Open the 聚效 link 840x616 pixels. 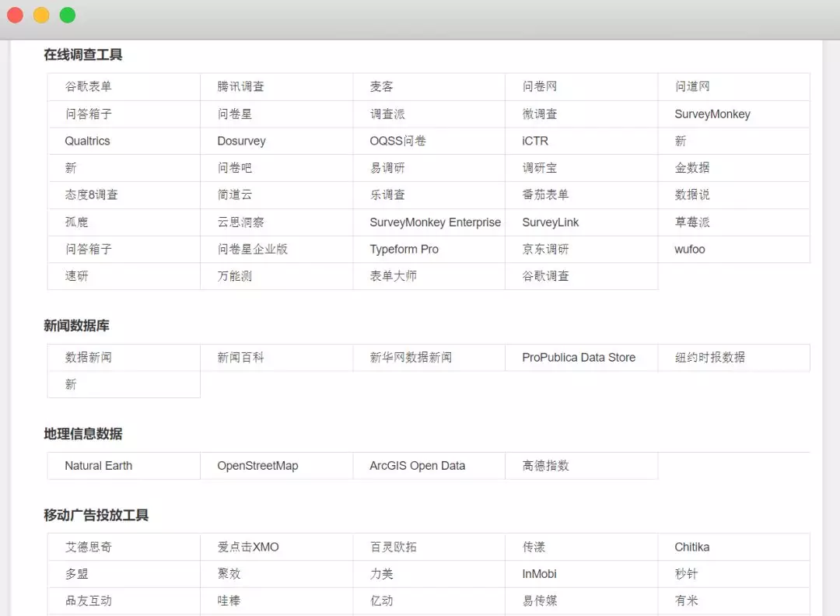click(x=229, y=574)
